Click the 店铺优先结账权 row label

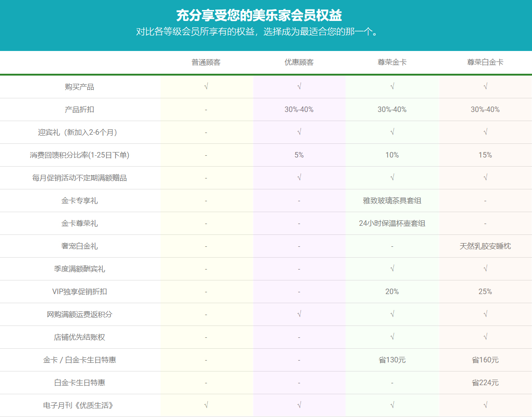click(80, 337)
